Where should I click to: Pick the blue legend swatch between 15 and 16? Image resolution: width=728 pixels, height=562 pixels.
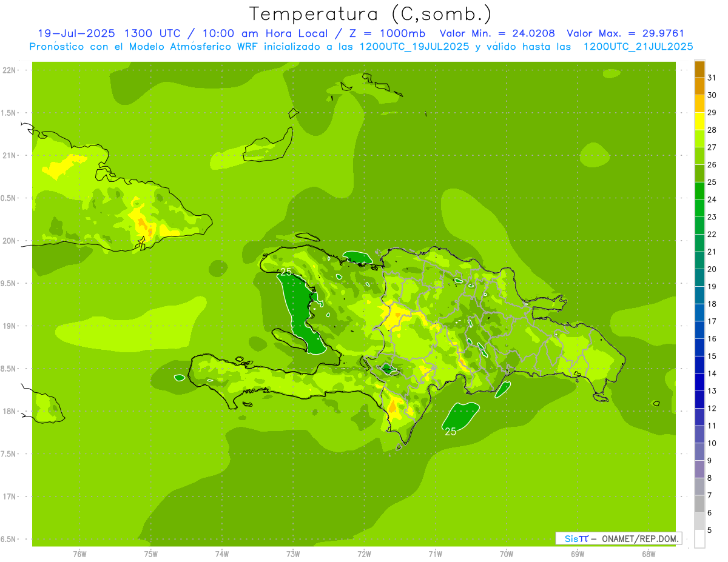[699, 347]
